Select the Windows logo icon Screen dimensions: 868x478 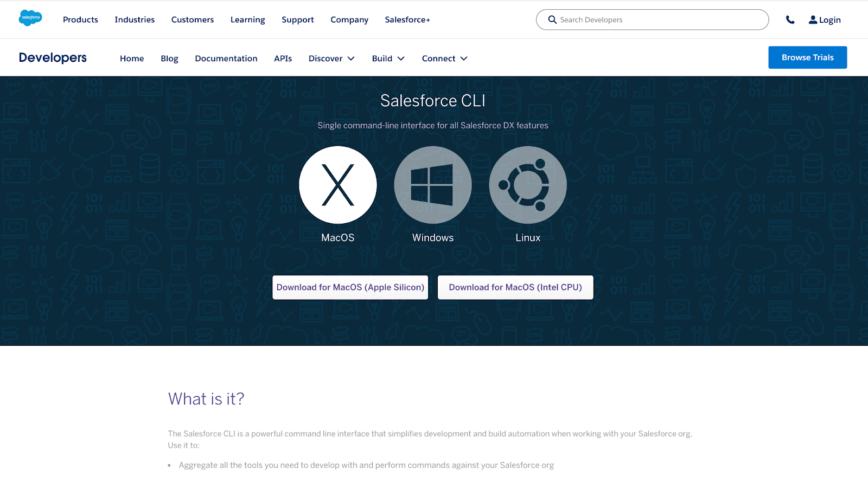click(x=433, y=185)
